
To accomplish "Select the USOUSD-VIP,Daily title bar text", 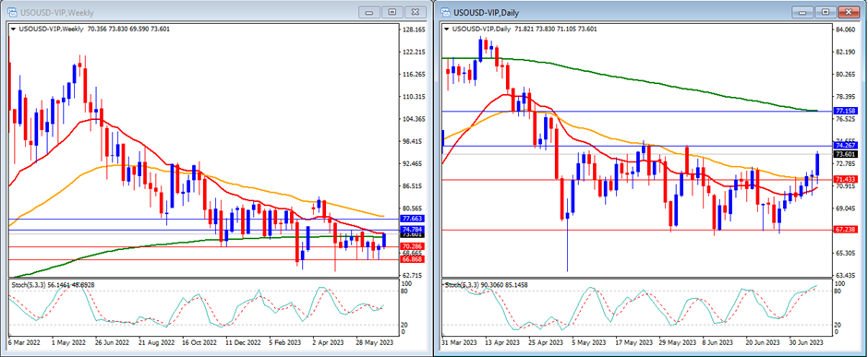I will (x=486, y=12).
